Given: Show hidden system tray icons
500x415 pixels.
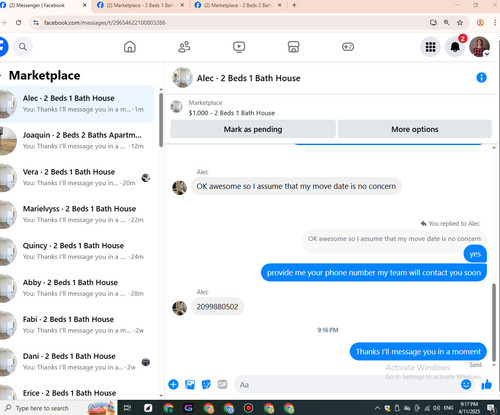Looking at the screenshot, I should click(377, 408).
